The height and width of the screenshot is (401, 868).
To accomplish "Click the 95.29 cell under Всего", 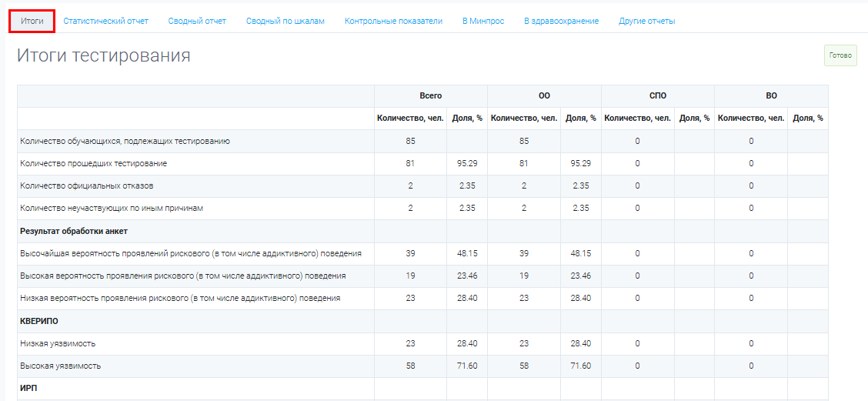I will point(468,164).
